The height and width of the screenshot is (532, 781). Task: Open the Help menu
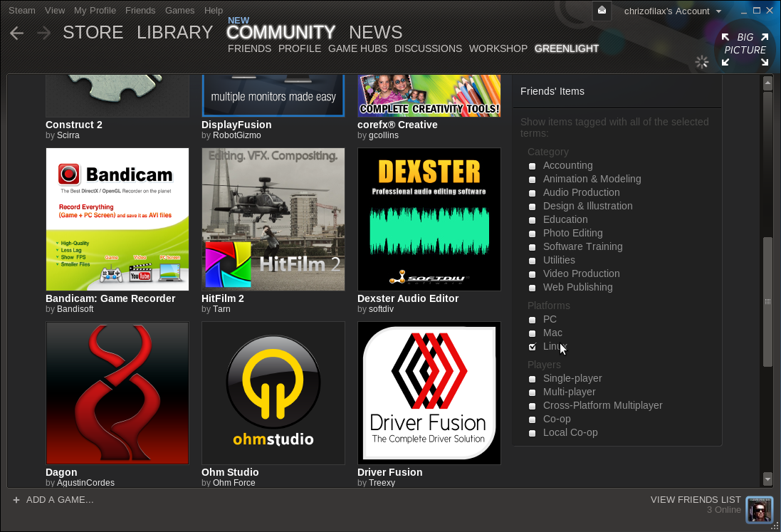[213, 10]
